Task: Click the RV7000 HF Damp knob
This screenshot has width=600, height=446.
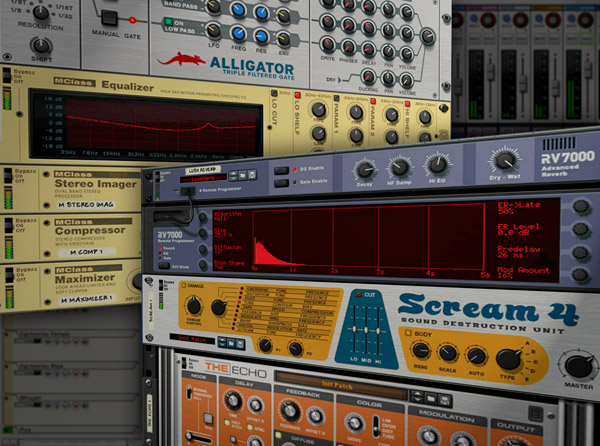Action: pyautogui.click(x=399, y=168)
